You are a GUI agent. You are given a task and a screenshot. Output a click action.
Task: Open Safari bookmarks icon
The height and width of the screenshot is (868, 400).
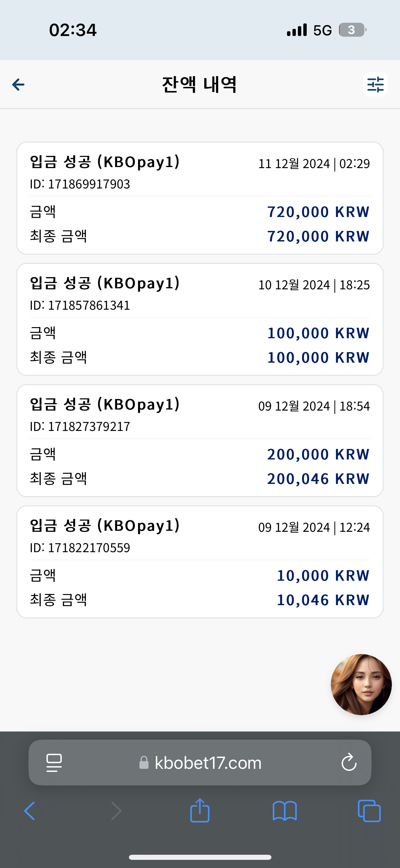click(285, 811)
